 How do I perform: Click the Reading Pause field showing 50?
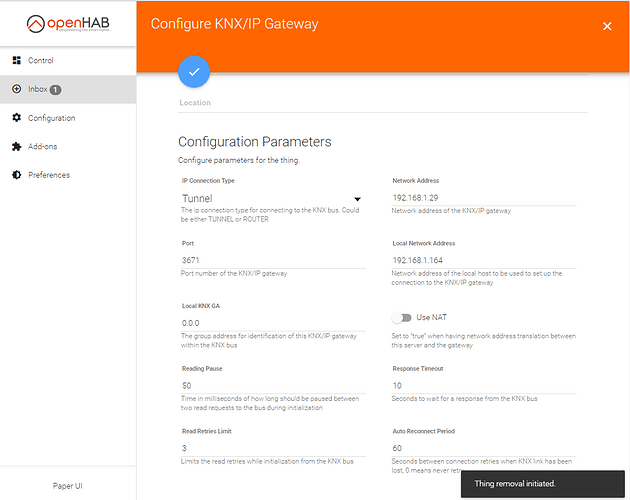pos(273,386)
